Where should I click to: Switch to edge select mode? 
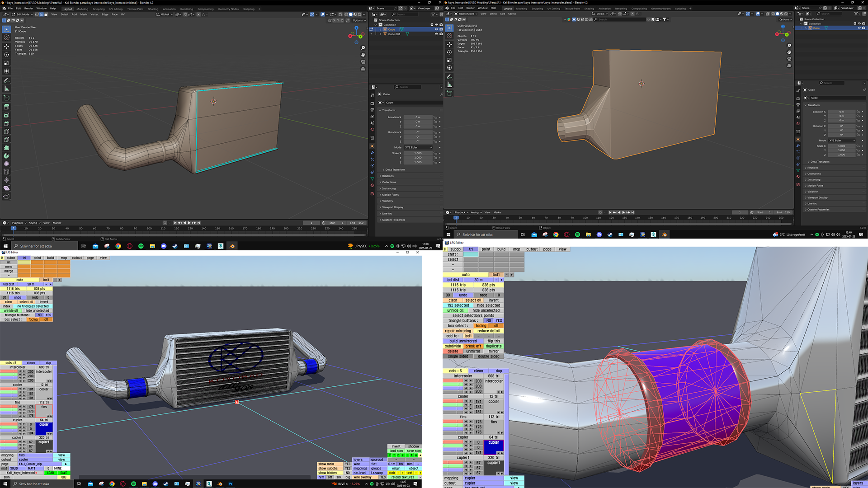pos(42,14)
